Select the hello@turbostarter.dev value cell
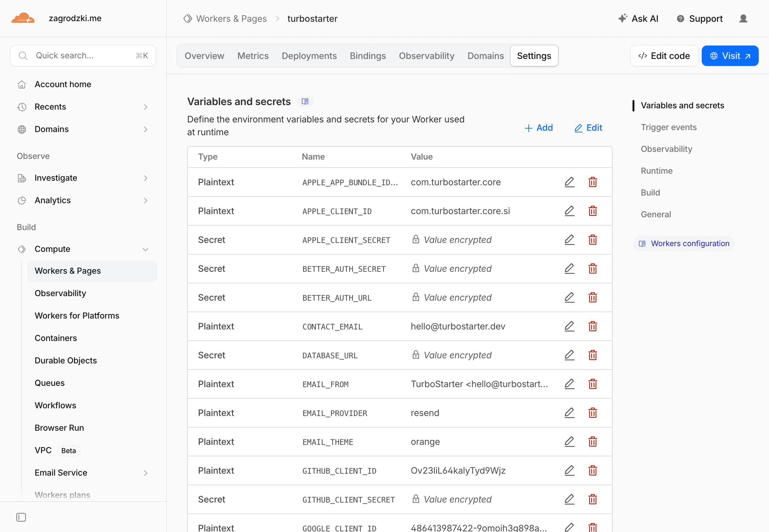This screenshot has width=769, height=532. (458, 326)
